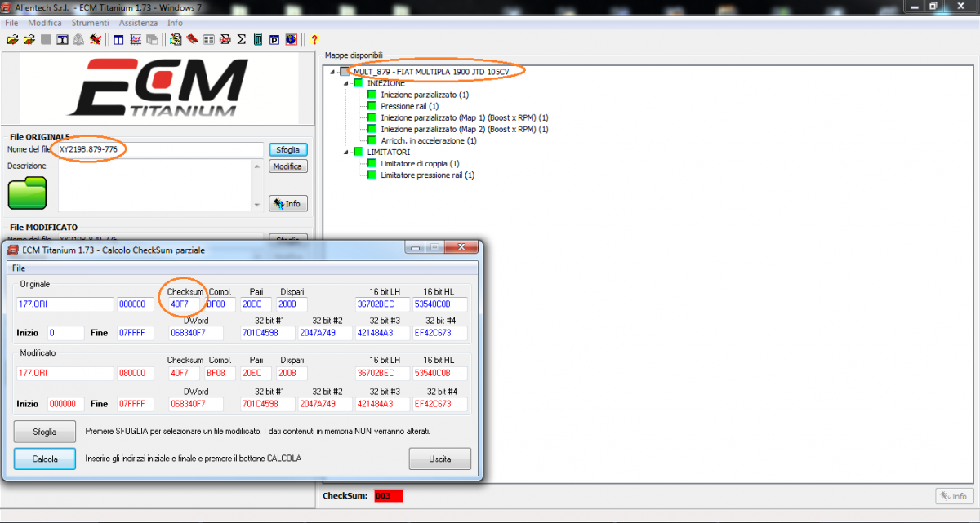Open the Assistenza menu
The height and width of the screenshot is (523, 980).
(x=138, y=23)
